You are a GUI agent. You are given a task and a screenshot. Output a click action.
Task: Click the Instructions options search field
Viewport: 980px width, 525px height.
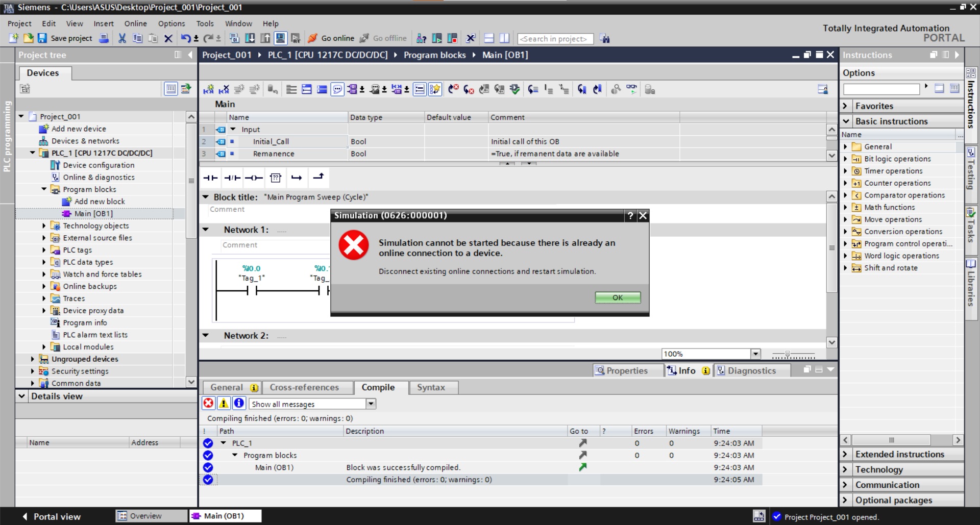881,89
